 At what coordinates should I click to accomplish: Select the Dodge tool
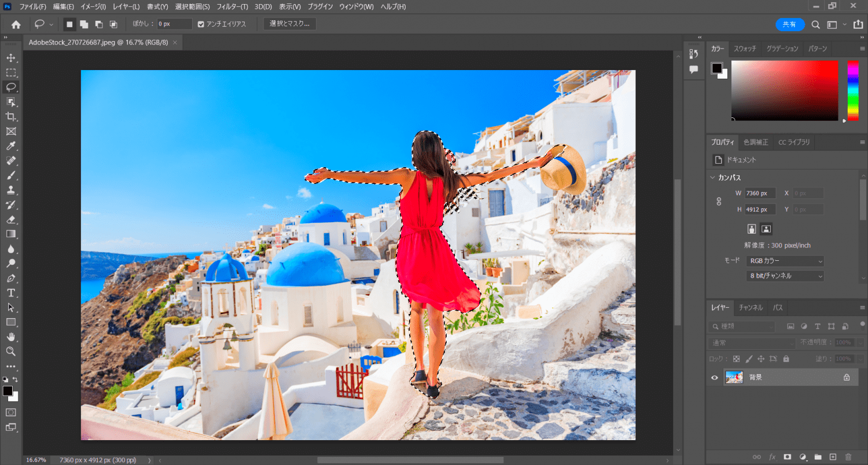[10, 263]
